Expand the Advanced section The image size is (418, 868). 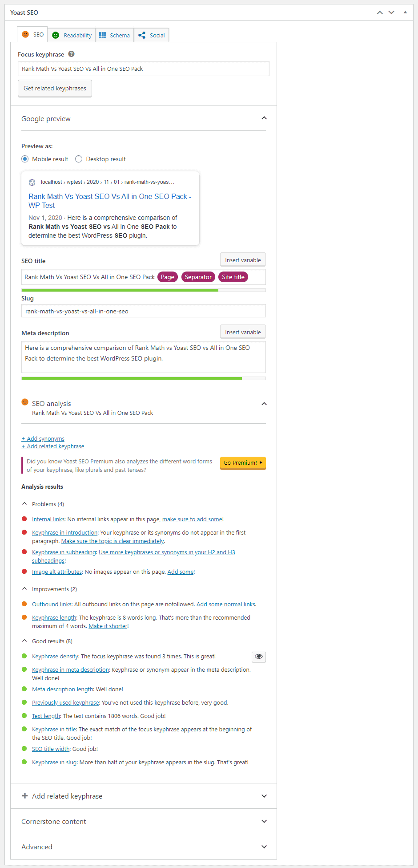(x=144, y=847)
